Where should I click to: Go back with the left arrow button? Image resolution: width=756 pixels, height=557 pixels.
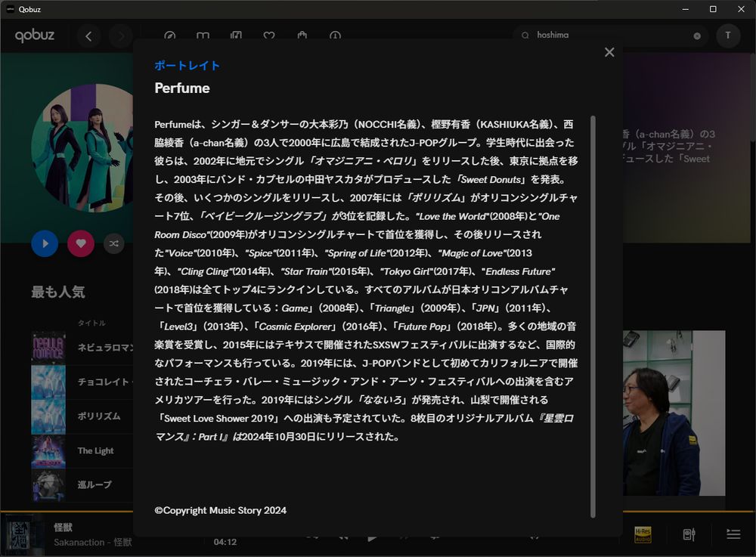pos(88,36)
